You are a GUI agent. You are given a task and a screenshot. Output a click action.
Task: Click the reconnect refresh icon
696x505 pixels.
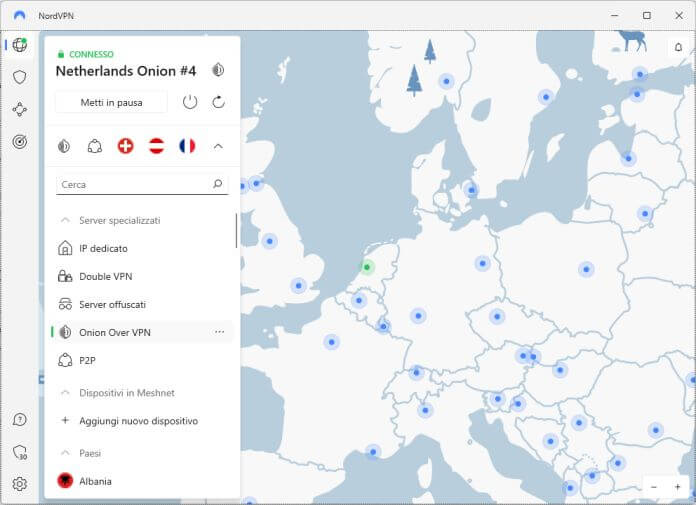click(218, 102)
